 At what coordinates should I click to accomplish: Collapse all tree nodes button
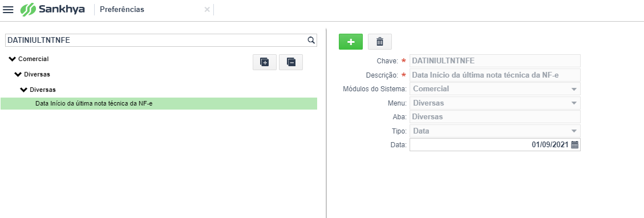pyautogui.click(x=291, y=62)
